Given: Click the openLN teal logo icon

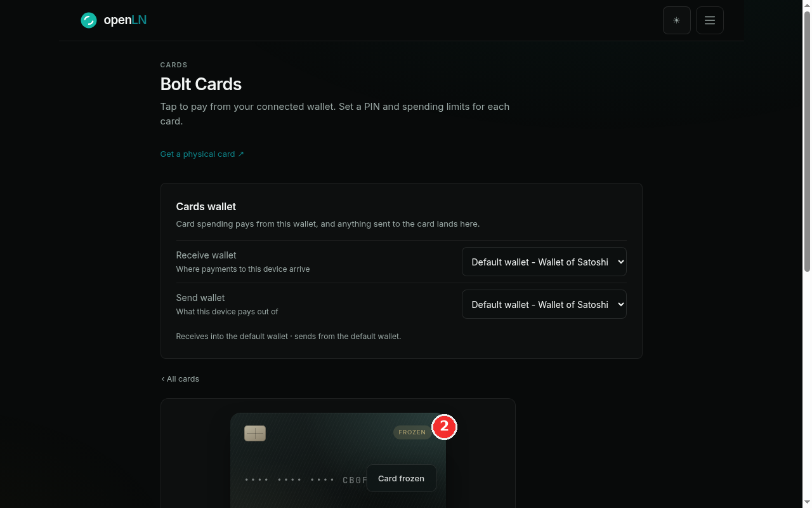Looking at the screenshot, I should [89, 20].
